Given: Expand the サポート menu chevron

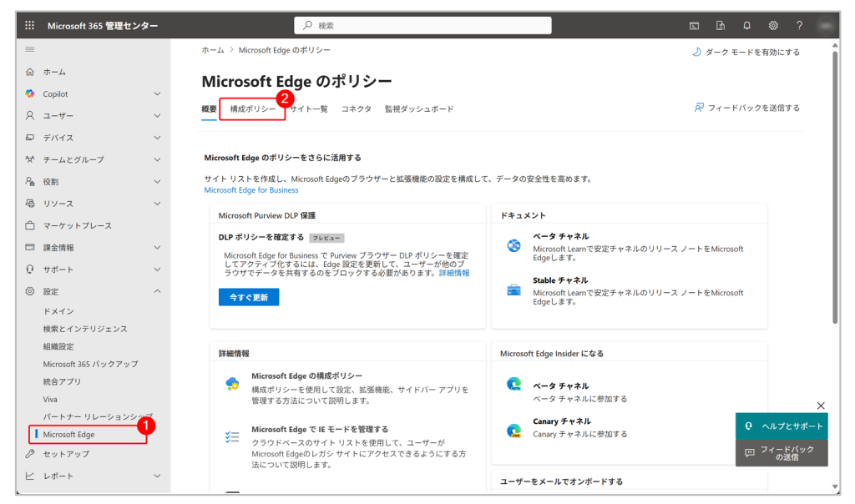Looking at the screenshot, I should pyautogui.click(x=157, y=270).
